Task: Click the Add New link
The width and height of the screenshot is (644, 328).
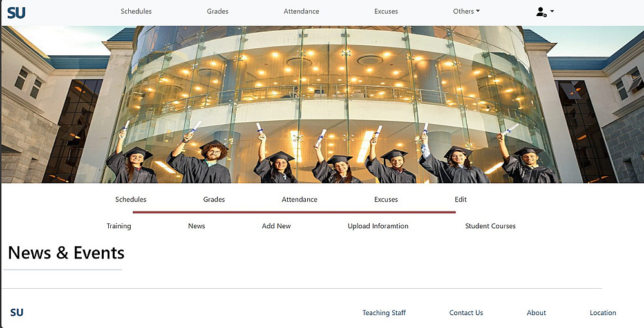Action: click(x=276, y=226)
